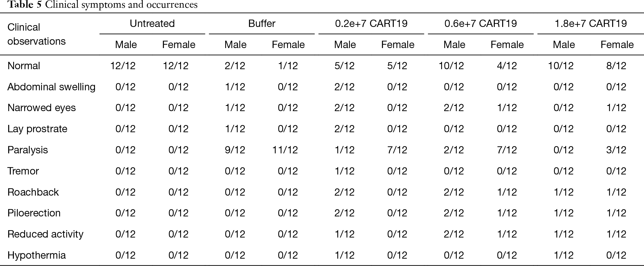
Task: Click the 8/12 Normal value under 1.8e+7 Female
Action: click(616, 66)
